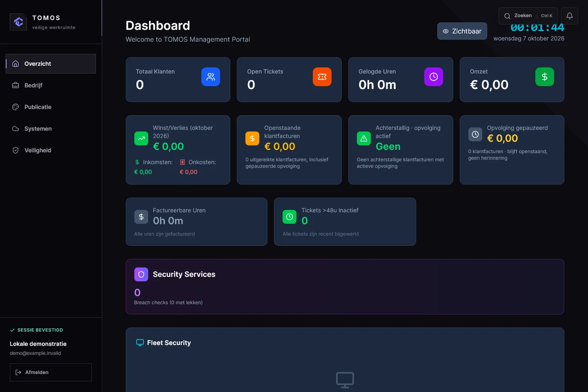Click the TOMOS logo icon
This screenshot has height=392, width=588.
click(18, 22)
